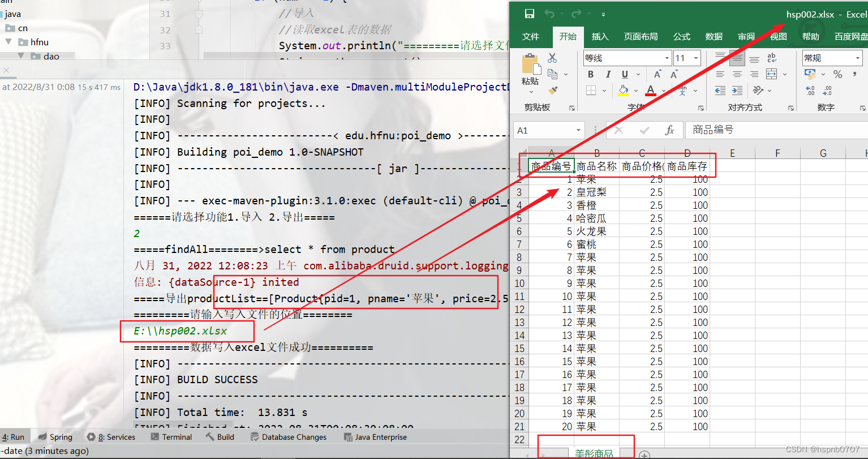Click the Decrease Indent icon
The height and width of the screenshot is (459, 868).
point(720,90)
